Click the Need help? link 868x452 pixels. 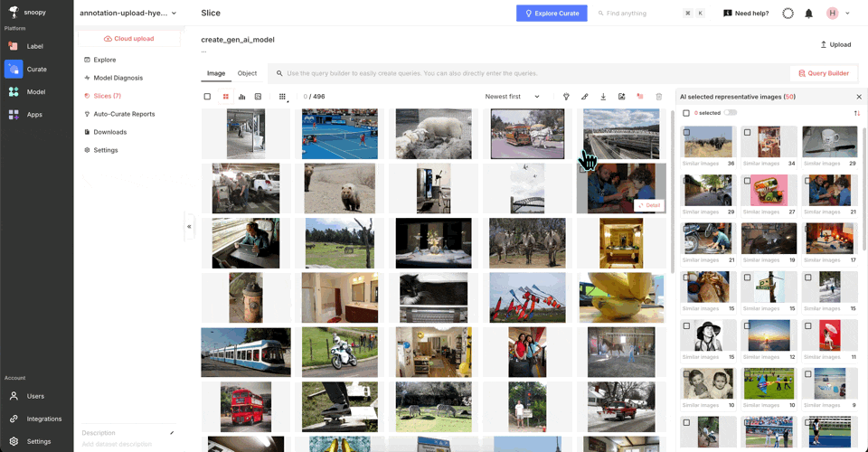point(746,14)
